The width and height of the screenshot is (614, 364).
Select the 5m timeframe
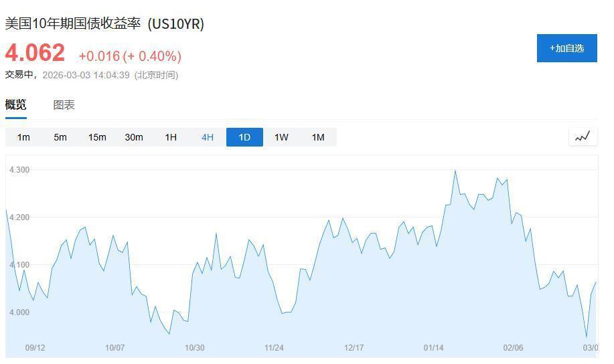coord(60,137)
